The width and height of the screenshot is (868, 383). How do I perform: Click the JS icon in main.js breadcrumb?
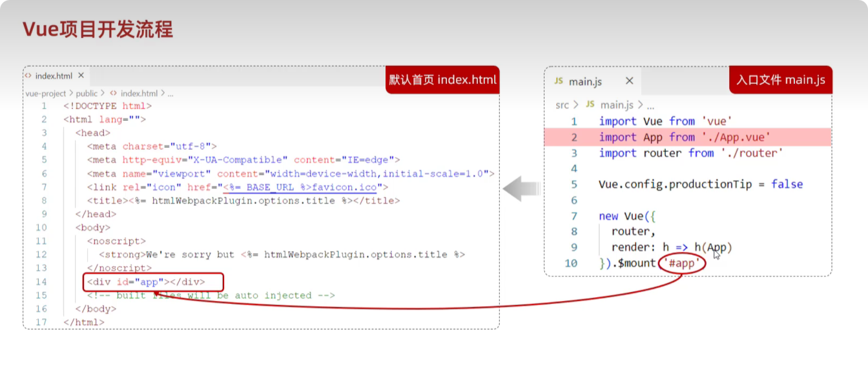[590, 105]
